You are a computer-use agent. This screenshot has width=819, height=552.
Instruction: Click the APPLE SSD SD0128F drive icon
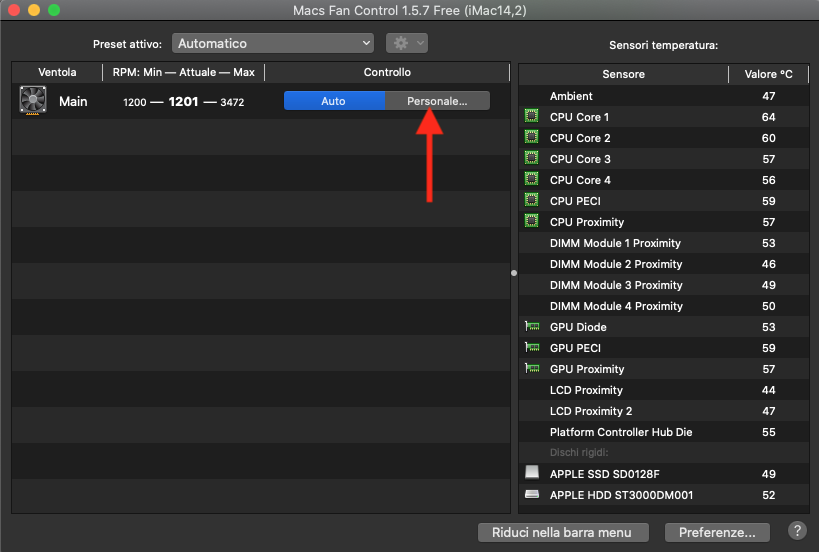(x=532, y=472)
